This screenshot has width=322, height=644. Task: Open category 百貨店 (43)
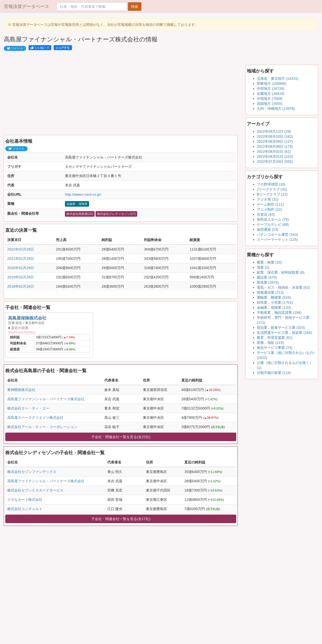point(266,214)
